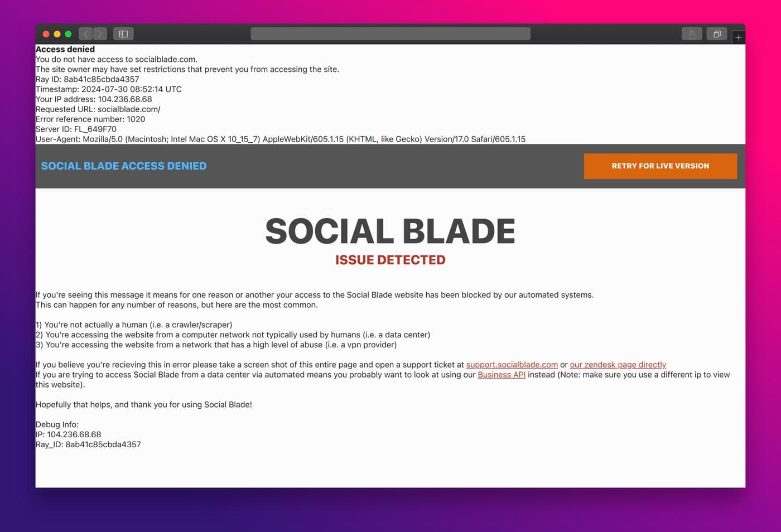
Task: Click the forward navigation arrow
Action: click(99, 33)
